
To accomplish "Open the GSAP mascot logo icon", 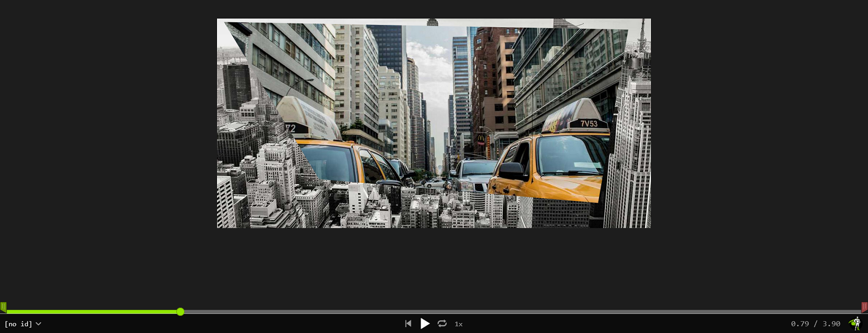I will pos(856,324).
